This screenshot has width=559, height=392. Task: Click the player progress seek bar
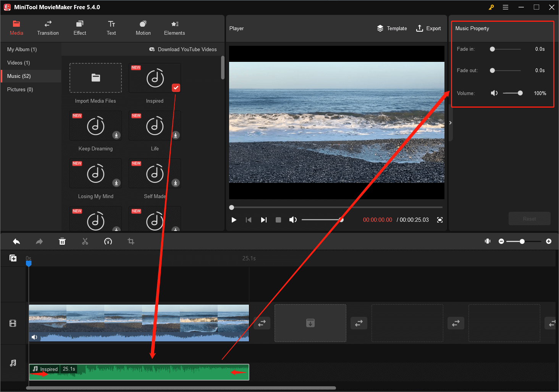(337, 207)
